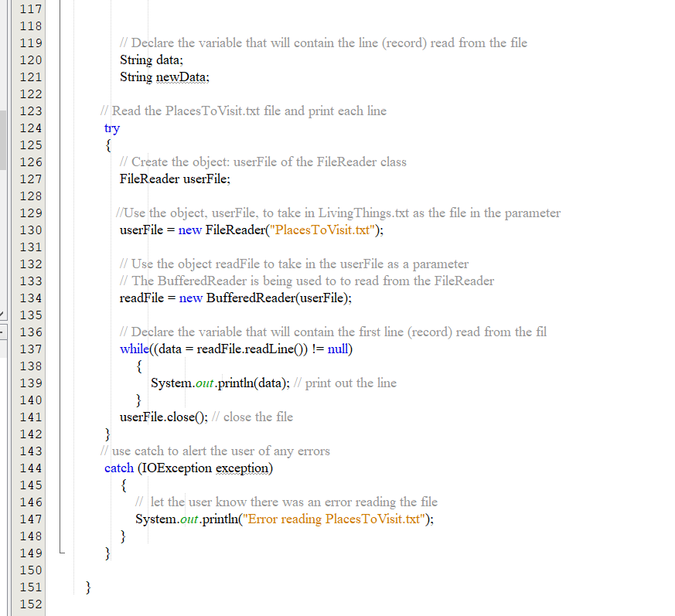Image resolution: width=675 pixels, height=616 pixels.
Task: Click the 'let the user know there was an error' comment
Action: pos(286,502)
